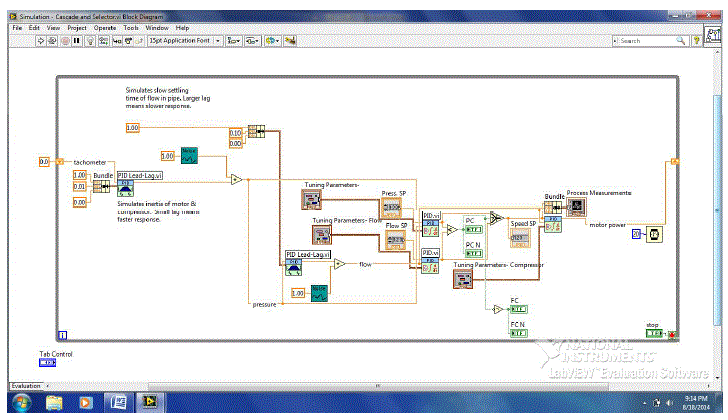Select the Tab Control terminal
Image resolution: width=728 pixels, height=420 pixels.
pos(47,362)
